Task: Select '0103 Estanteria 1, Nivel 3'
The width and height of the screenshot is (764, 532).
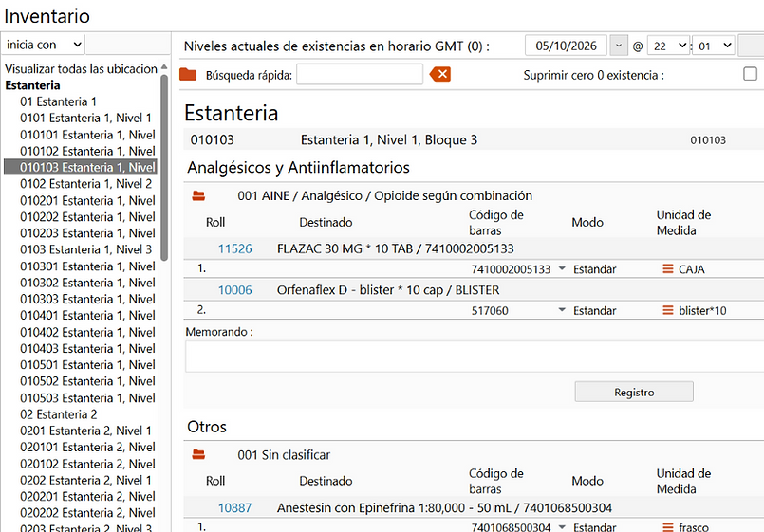Action: click(x=85, y=249)
